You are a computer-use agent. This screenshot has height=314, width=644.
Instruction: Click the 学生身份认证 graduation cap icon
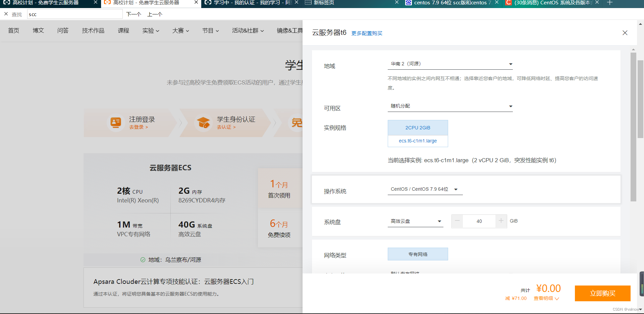point(203,123)
